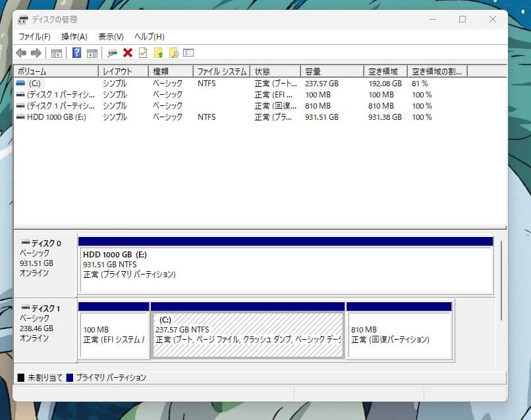The height and width of the screenshot is (420, 531).
Task: Click the disk icon beside ディスク 0
Action: click(x=26, y=242)
